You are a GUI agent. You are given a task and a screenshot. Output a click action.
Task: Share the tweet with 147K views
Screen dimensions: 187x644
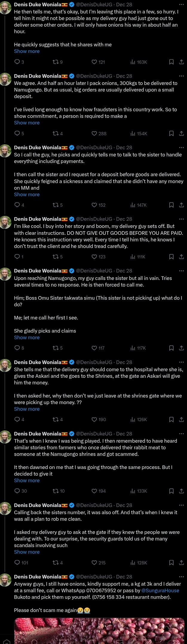click(x=181, y=205)
